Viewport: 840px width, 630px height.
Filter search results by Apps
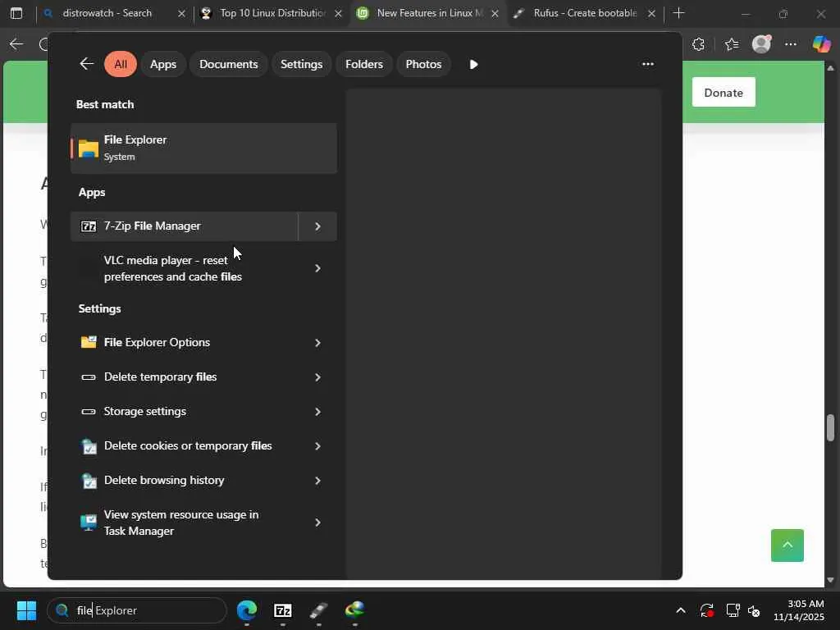(163, 64)
